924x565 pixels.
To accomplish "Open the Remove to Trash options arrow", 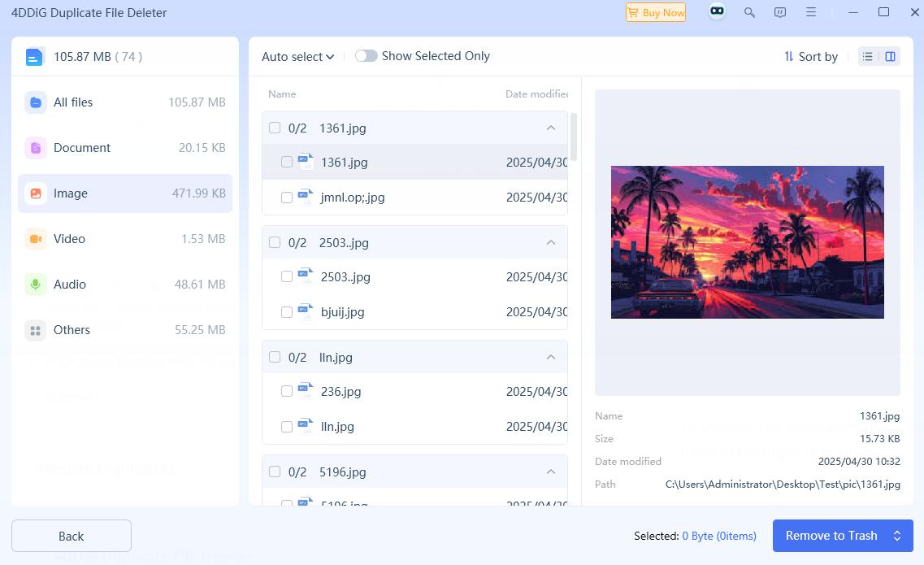I will [898, 536].
